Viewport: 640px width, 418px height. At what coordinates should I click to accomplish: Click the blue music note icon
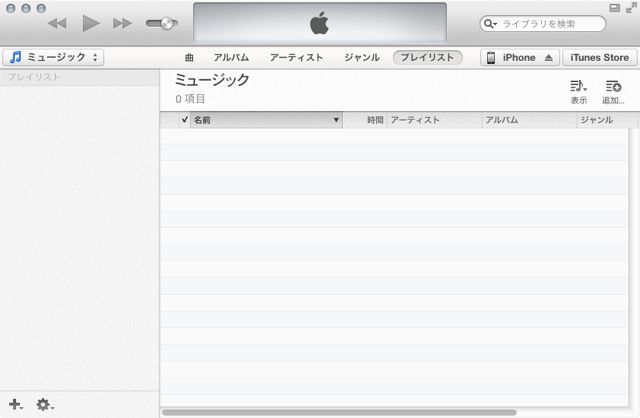(x=16, y=57)
